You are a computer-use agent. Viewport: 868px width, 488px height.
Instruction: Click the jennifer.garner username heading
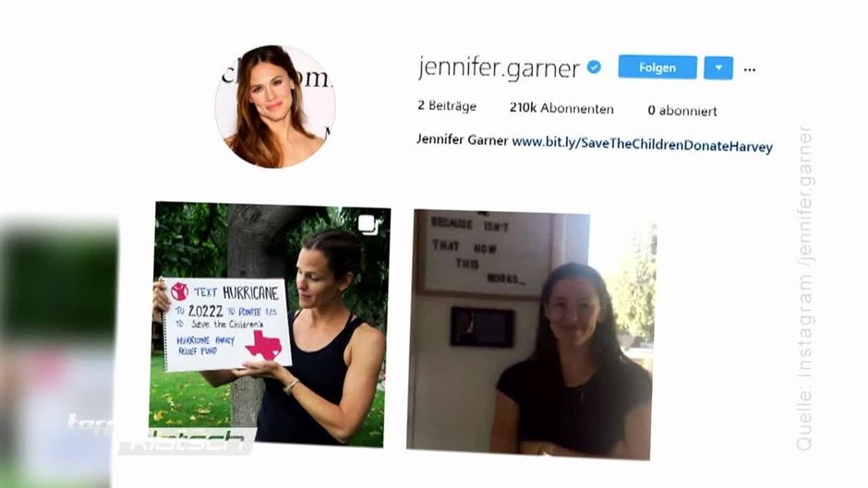499,68
